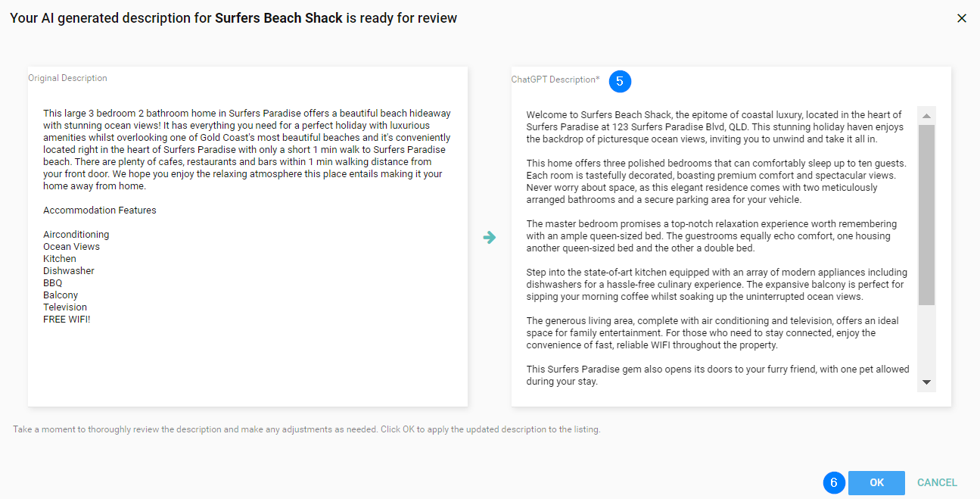980x499 pixels.
Task: Click the blue step 6 badge
Action: pos(834,482)
